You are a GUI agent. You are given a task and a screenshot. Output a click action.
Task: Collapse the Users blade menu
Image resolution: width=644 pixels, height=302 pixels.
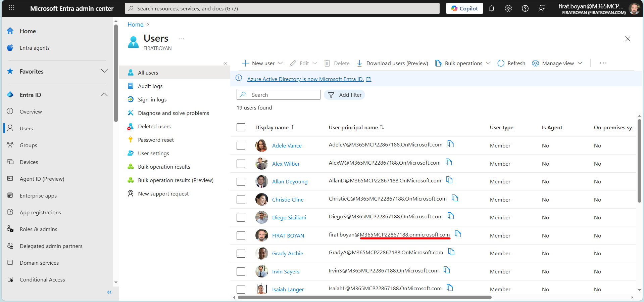click(x=225, y=63)
